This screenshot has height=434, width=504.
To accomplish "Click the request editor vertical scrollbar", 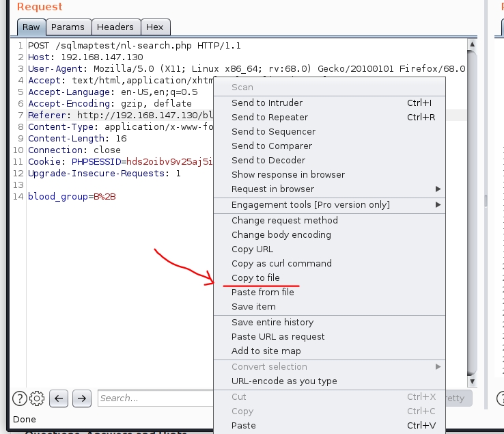I will tap(471, 205).
